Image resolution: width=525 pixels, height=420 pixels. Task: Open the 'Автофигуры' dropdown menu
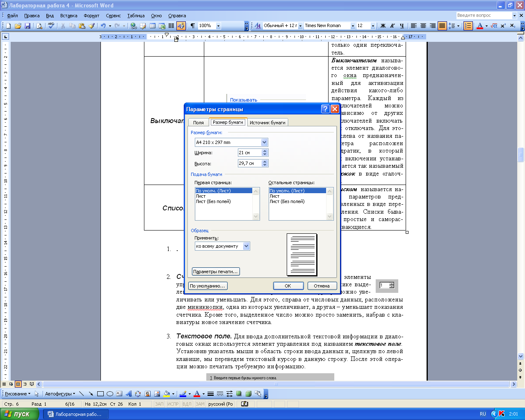(60, 394)
